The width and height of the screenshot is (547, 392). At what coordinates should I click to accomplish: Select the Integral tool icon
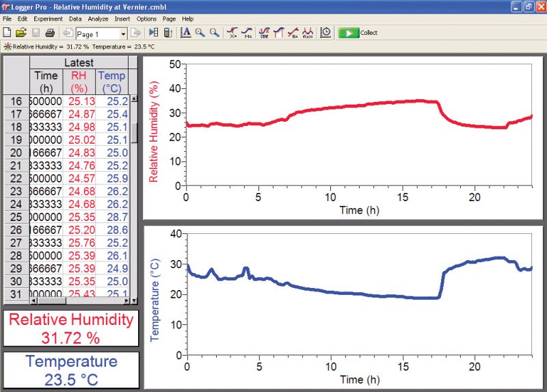278,33
